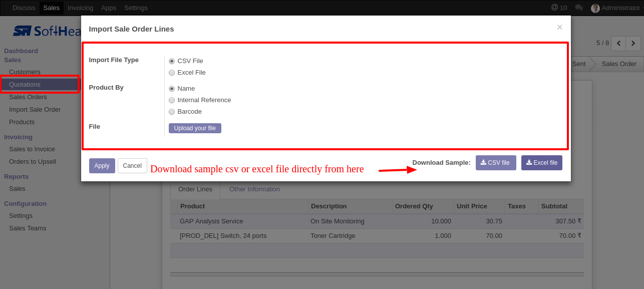The image size is (644, 289).
Task: Select Excel File import type
Action: coord(172,73)
